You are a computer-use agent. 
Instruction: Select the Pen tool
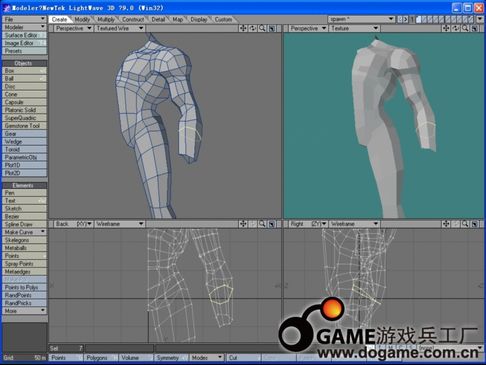pos(24,193)
